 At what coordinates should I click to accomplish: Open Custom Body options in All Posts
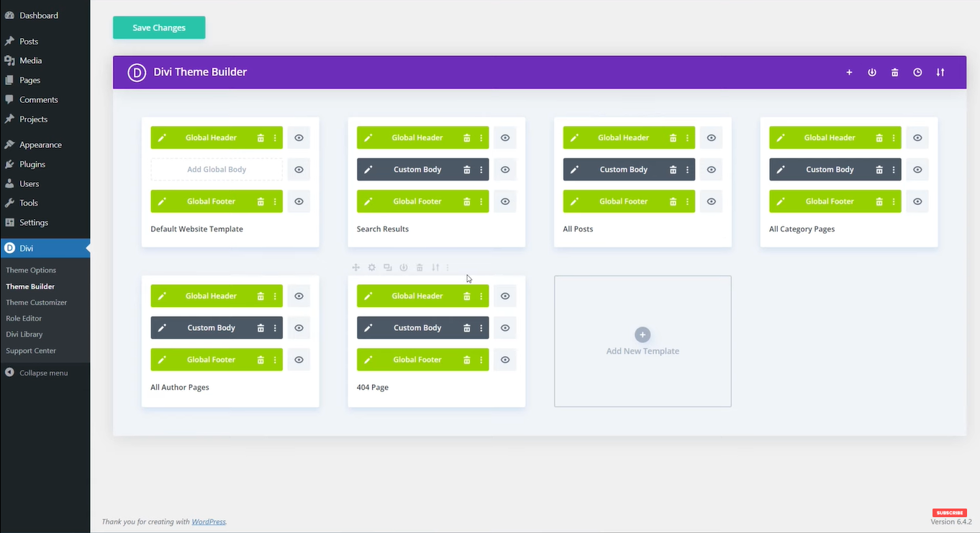pyautogui.click(x=687, y=170)
